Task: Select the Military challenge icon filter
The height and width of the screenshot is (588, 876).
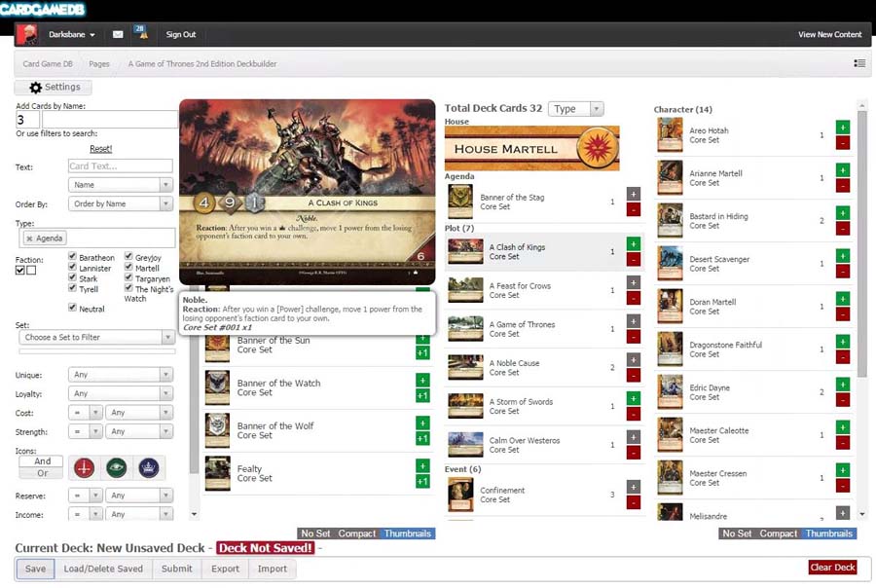Action: pyautogui.click(x=84, y=468)
